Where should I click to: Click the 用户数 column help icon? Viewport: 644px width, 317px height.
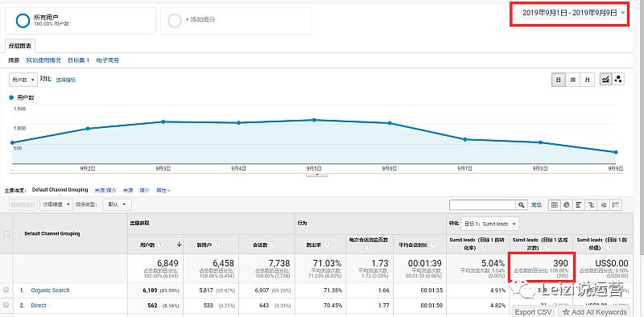click(x=160, y=245)
